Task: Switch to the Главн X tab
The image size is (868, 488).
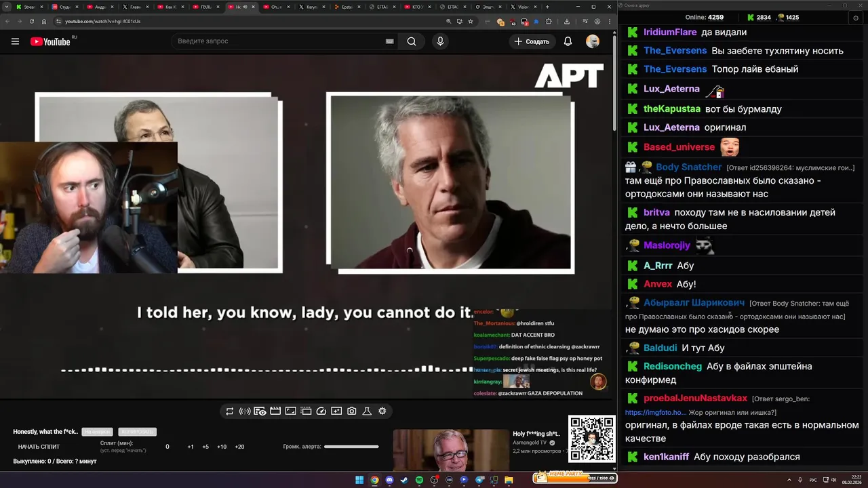Action: [134, 7]
